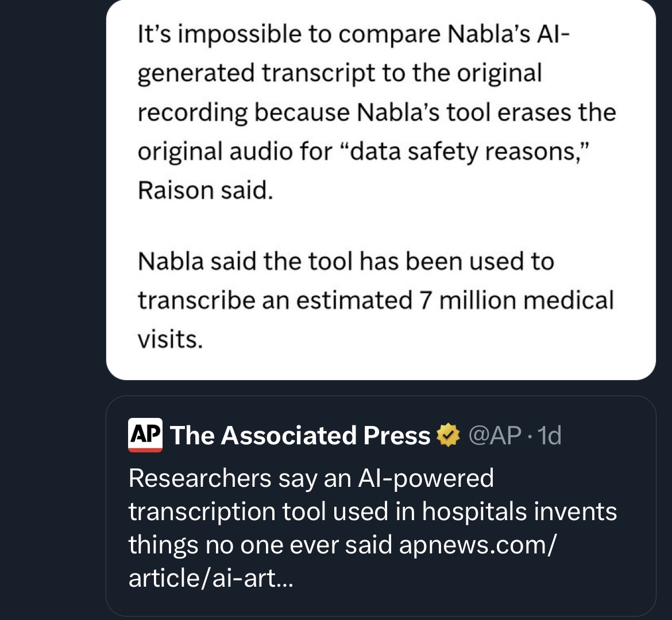Click the truncated article/ai-art… link text
This screenshot has height=620, width=672.
click(x=211, y=578)
